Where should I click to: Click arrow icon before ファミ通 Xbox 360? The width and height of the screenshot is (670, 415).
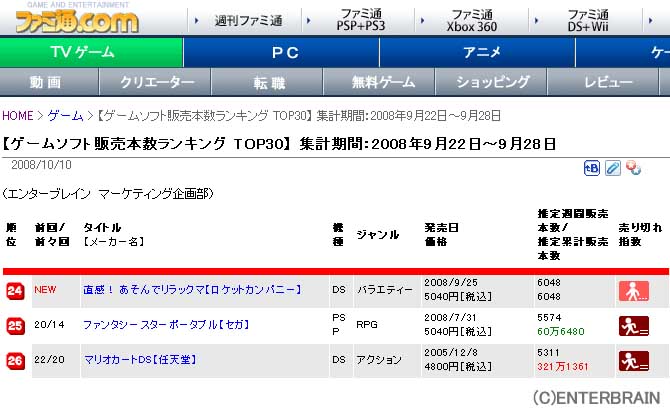pyautogui.click(x=422, y=20)
